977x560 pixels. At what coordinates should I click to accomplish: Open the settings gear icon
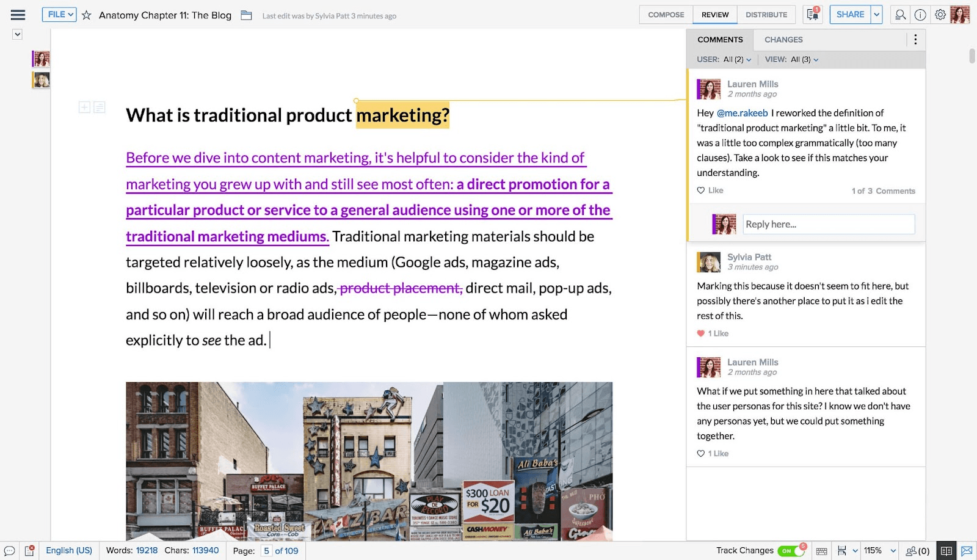tap(940, 15)
